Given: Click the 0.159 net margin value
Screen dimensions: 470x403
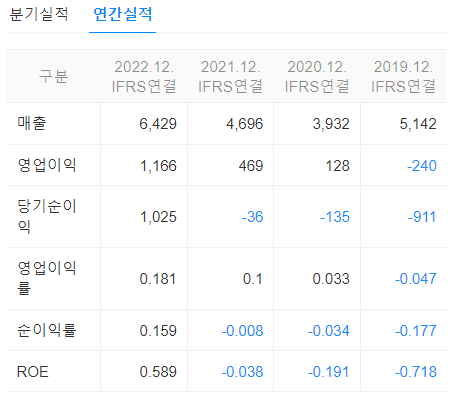Looking at the screenshot, I should click(158, 331).
